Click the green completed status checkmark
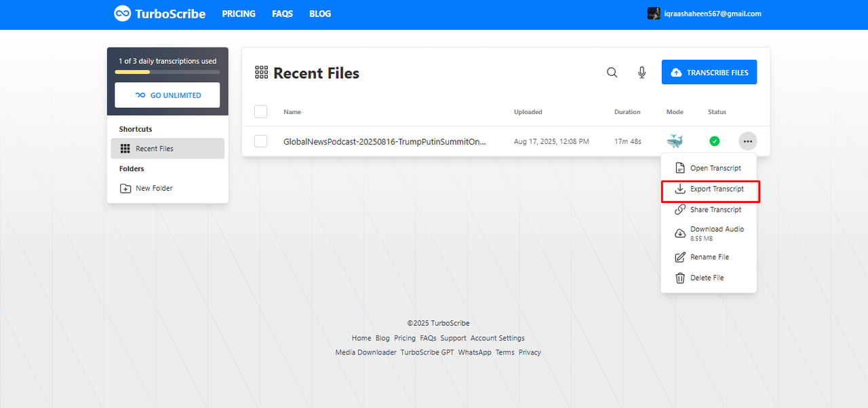This screenshot has height=408, width=868. pyautogui.click(x=714, y=141)
